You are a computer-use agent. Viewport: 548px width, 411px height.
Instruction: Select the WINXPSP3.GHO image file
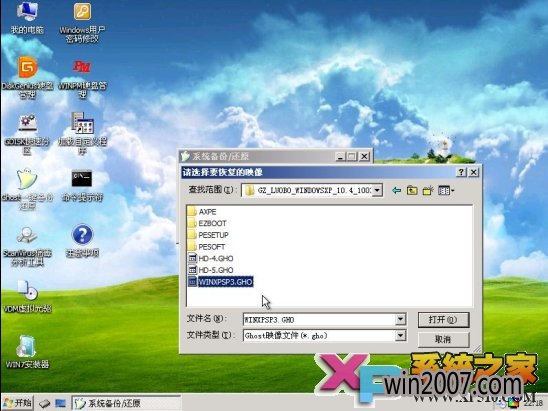coord(221,282)
